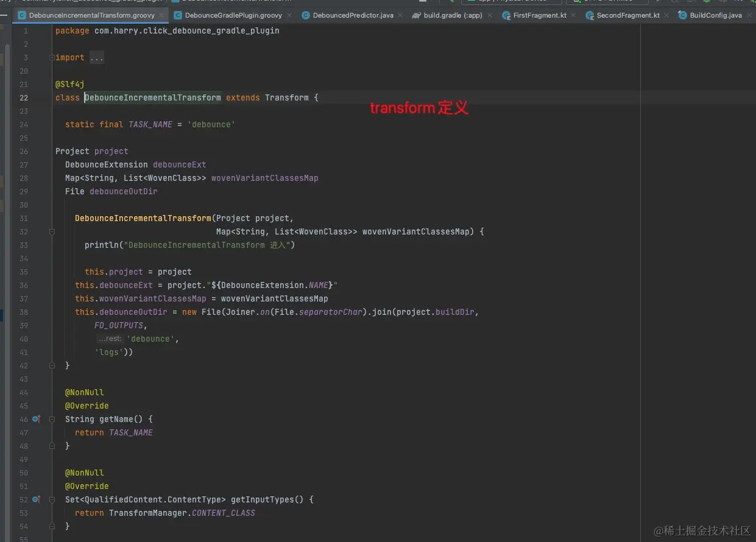Click the fold end marker on line 48
This screenshot has height=542, width=756.
[x=52, y=446]
